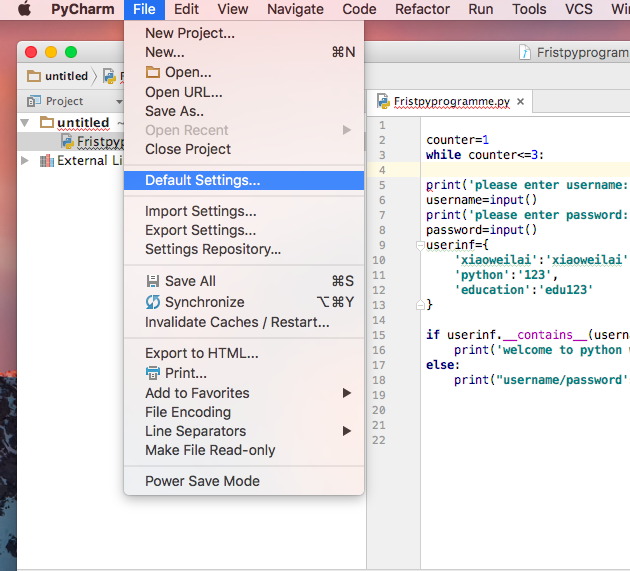Choose Export Settings... entry
The image size is (630, 571).
(x=244, y=230)
